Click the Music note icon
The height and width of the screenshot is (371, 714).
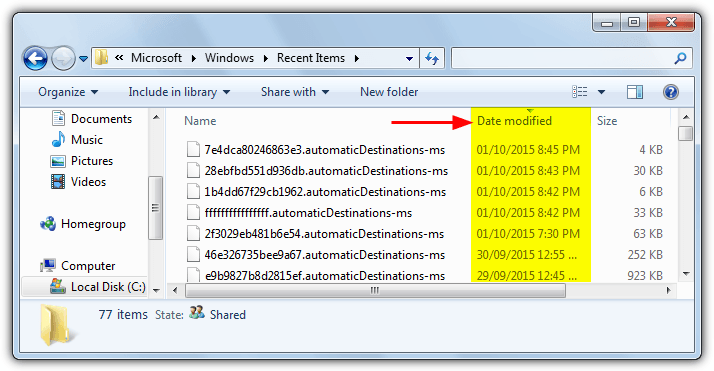pyautogui.click(x=58, y=139)
